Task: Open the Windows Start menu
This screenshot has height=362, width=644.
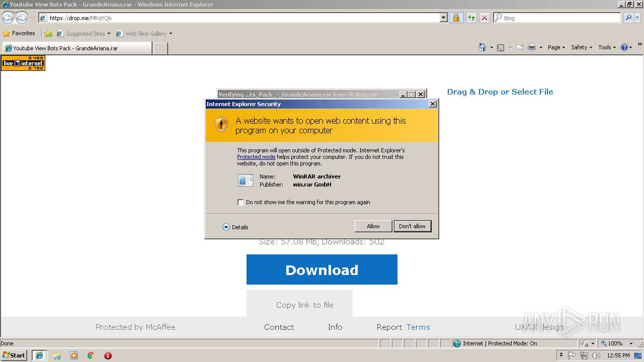Action: (14, 355)
